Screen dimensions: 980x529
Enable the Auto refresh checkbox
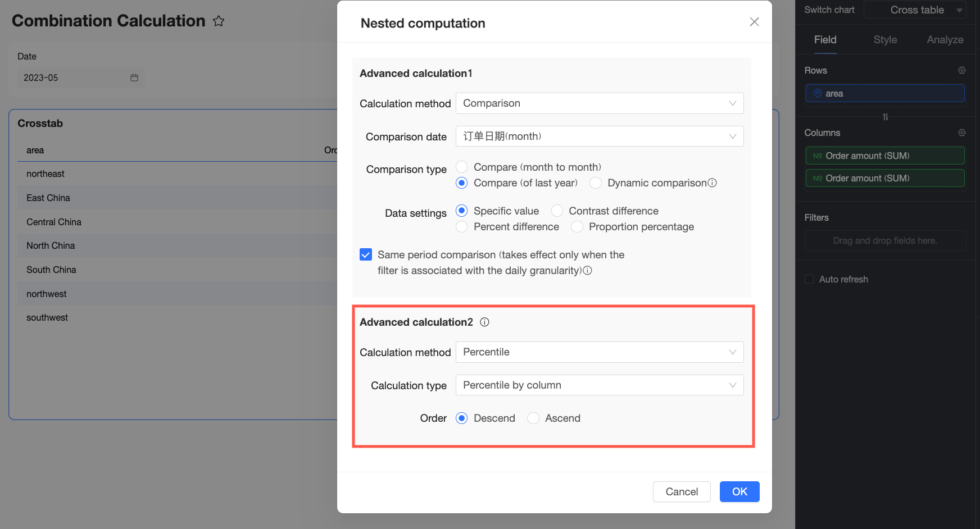pos(809,279)
